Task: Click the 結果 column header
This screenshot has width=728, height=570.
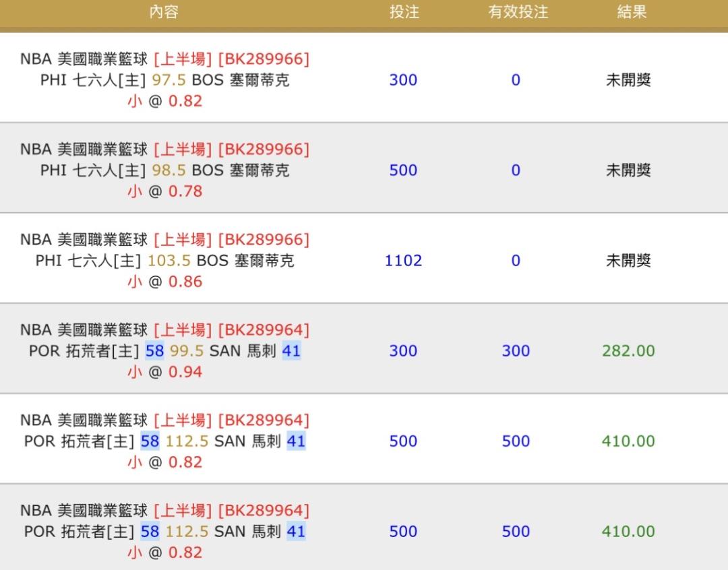Action: [x=632, y=12]
